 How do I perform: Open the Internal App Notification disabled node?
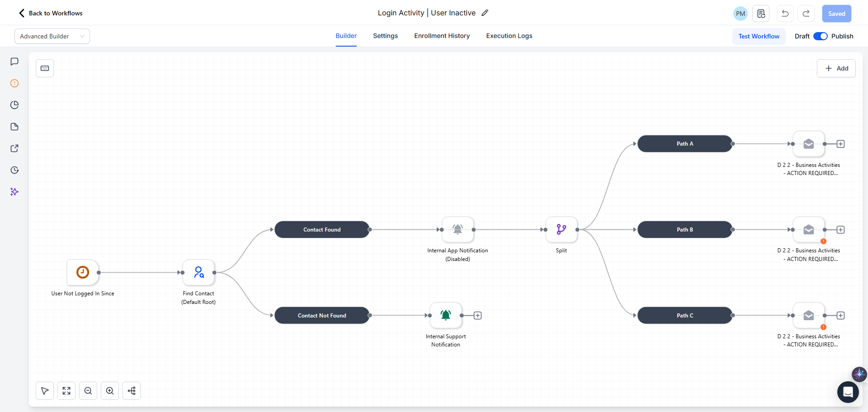tap(458, 229)
